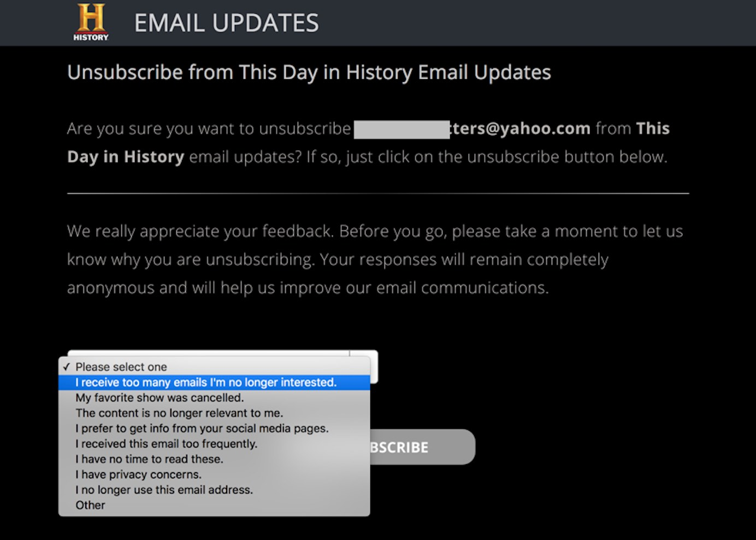Click the EMAIL UPDATES header title

[226, 23]
